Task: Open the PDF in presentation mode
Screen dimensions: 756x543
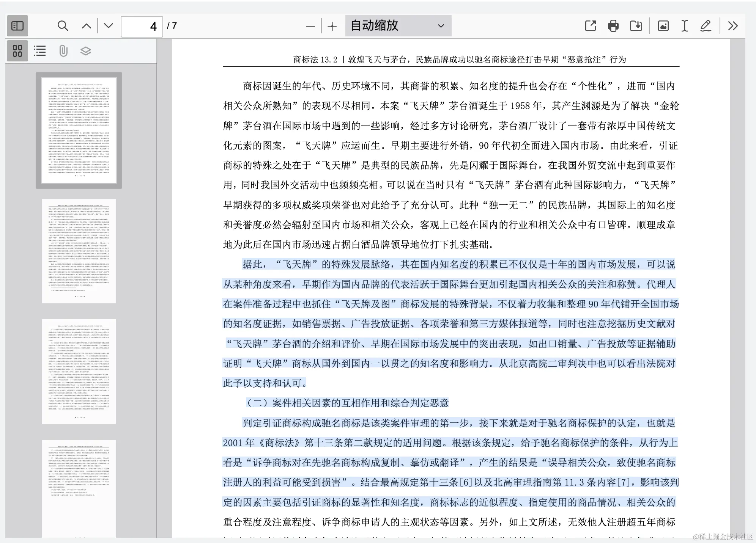Action: (x=590, y=26)
